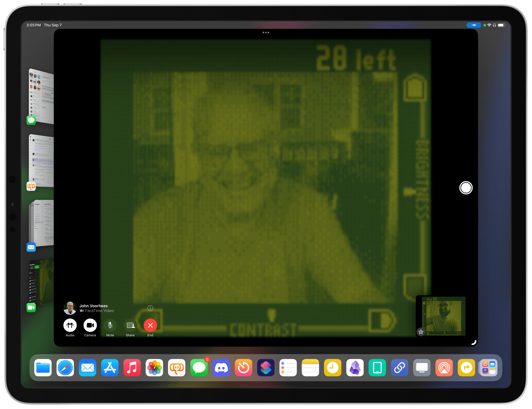Open Reminders from the dock
The height and width of the screenshot is (409, 532).
click(288, 367)
